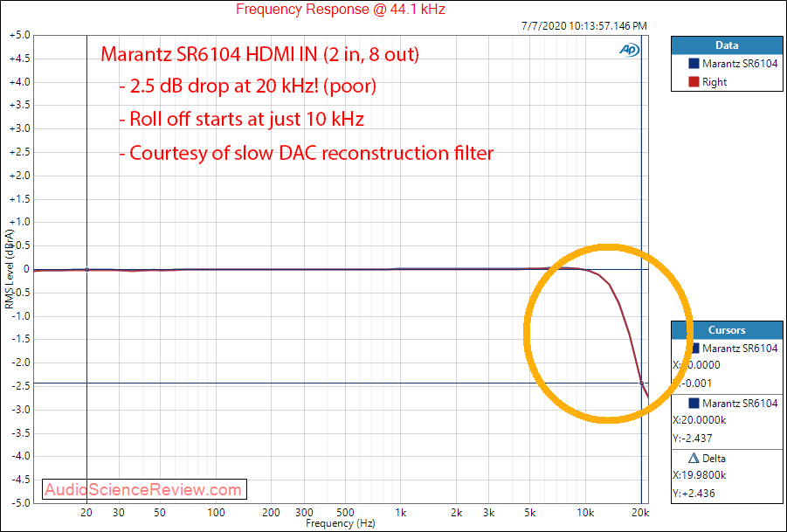Select the Y:-2.437 cursor value
Screen dimensions: 787x532
[693, 439]
